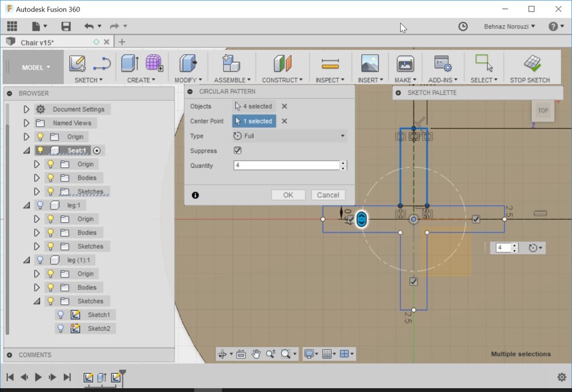Clear the Center Point selection with X

[x=284, y=121]
